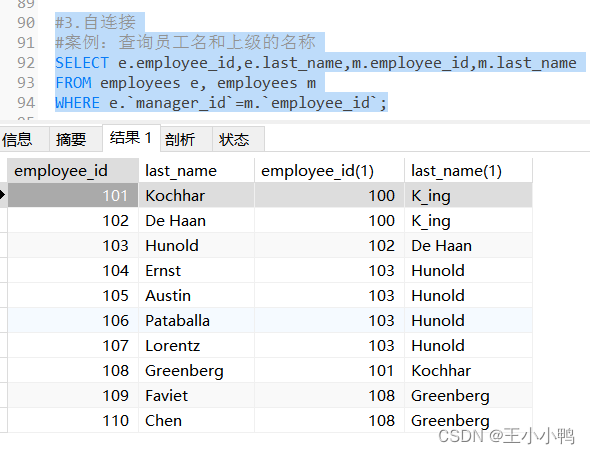The image size is (590, 454).
Task: Select employee_id cell 104
Action: pos(73,270)
